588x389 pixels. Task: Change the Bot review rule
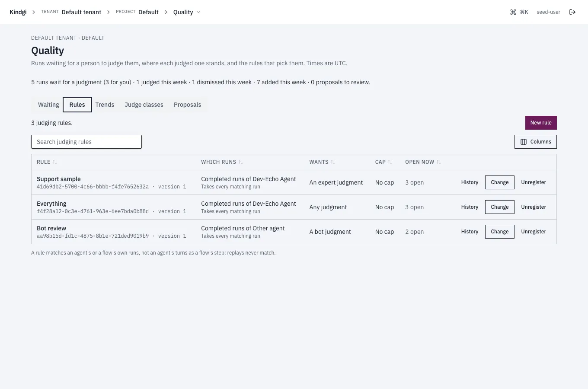tap(500, 232)
